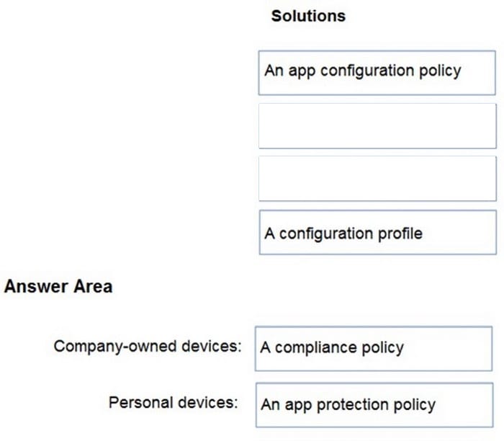Select the Company-owned devices answer target
504x441 pixels.
[x=374, y=349]
